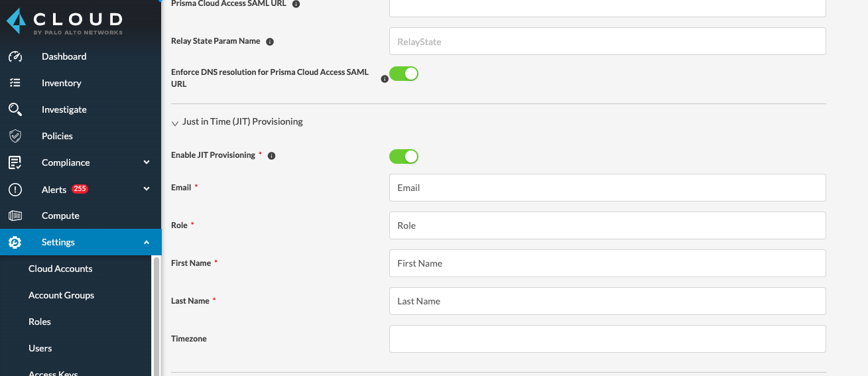
Task: Disable Enforce DNS resolution toggle
Action: pos(403,74)
